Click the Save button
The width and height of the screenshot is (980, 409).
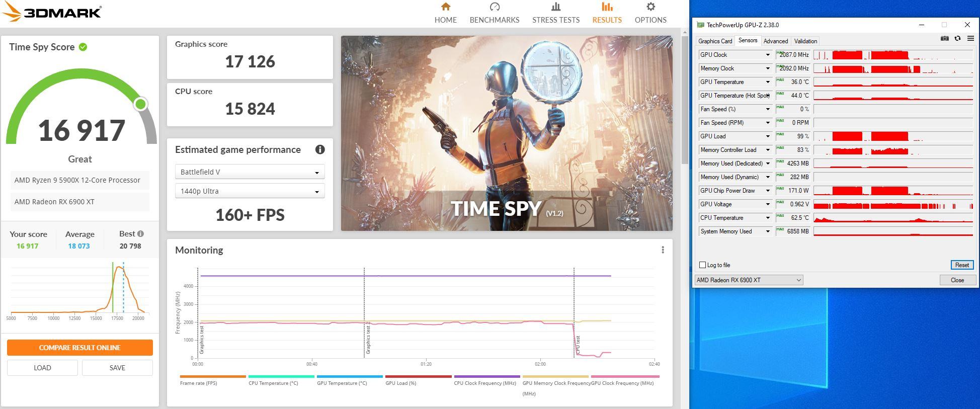[117, 368]
